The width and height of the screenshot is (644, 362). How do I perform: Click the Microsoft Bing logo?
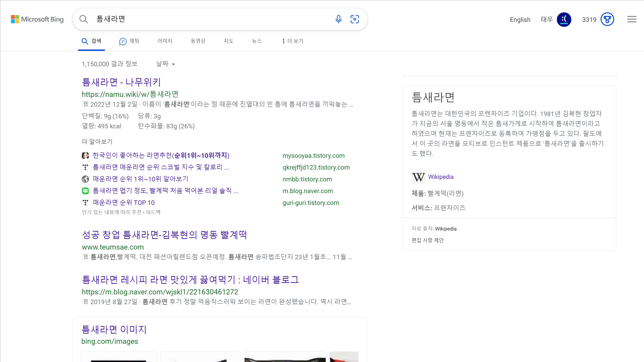point(37,19)
